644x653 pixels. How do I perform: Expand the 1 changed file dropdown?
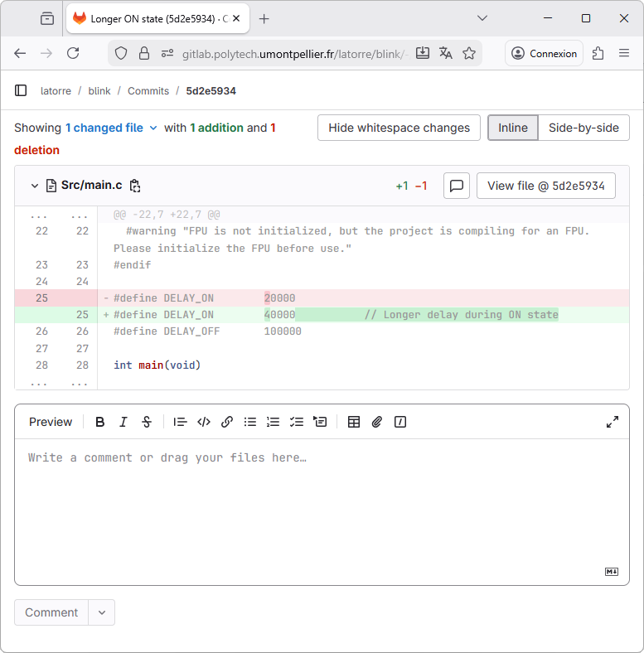coord(111,128)
